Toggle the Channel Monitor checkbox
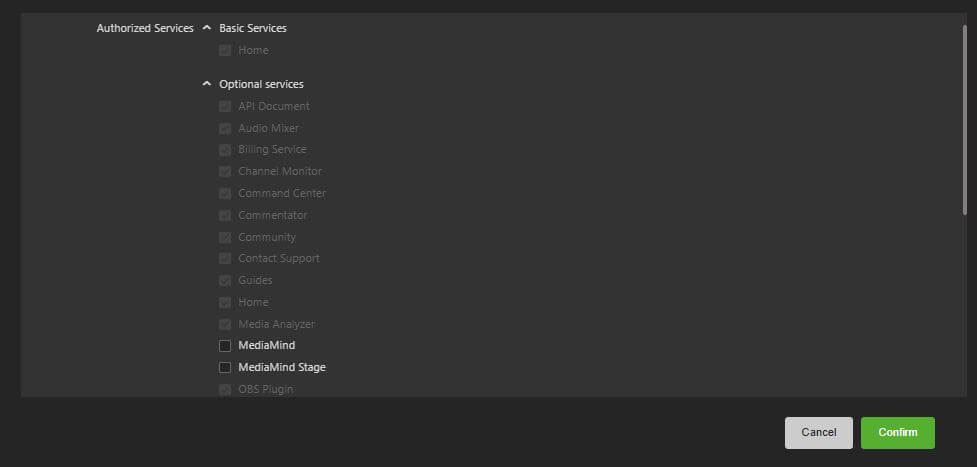Image resolution: width=977 pixels, height=467 pixels. [225, 172]
